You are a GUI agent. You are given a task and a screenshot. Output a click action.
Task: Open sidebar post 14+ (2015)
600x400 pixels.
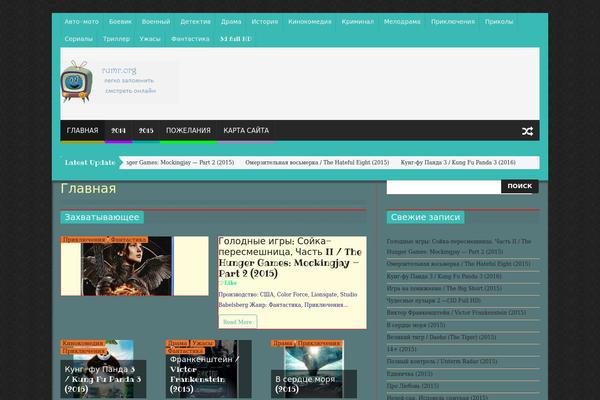(x=401, y=349)
